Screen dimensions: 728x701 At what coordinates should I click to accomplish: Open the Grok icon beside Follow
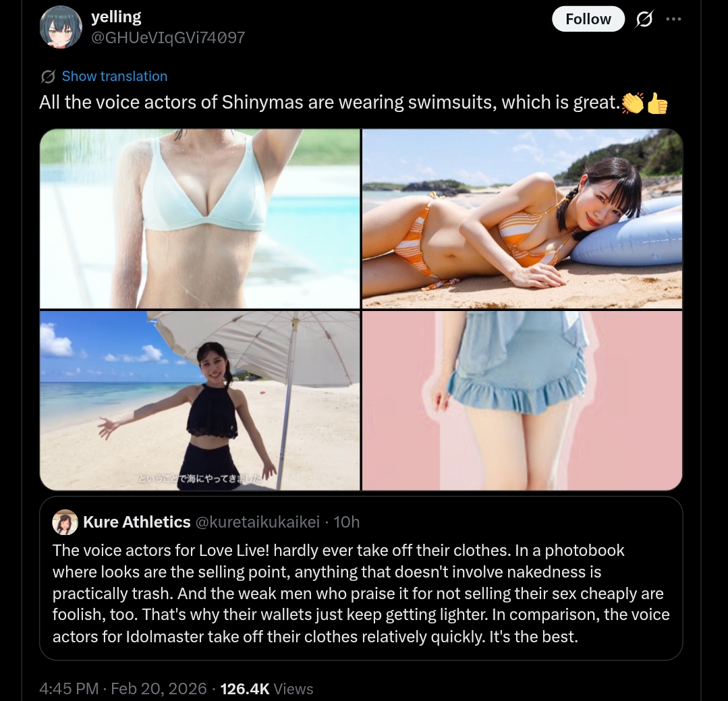pos(644,19)
